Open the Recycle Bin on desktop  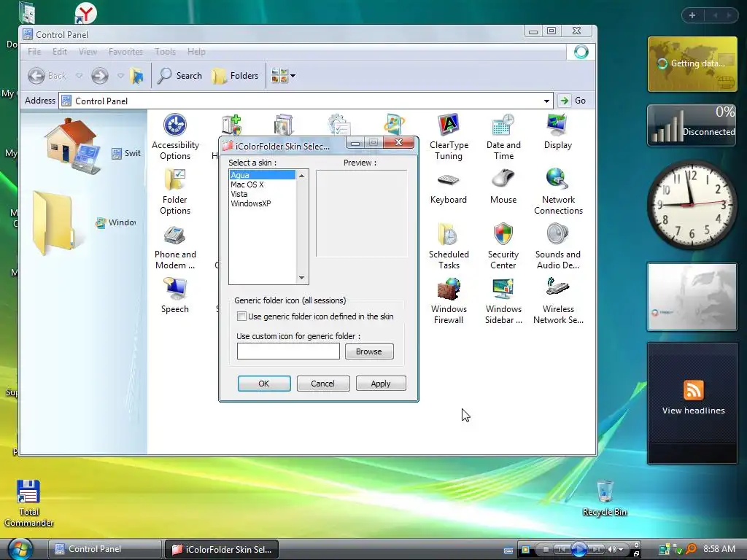605,498
